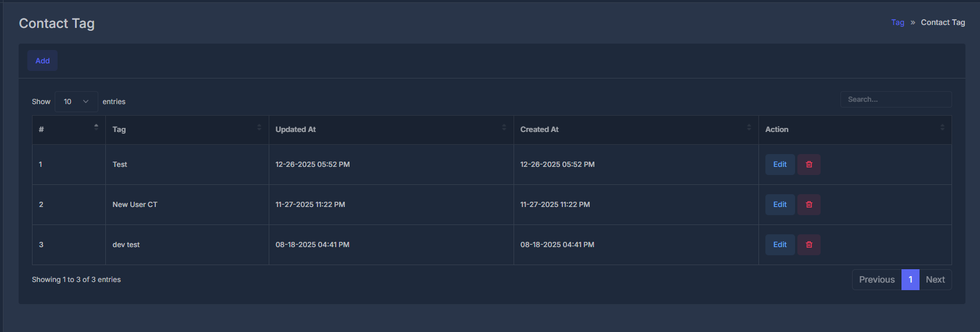Viewport: 980px width, 332px height.
Task: Edit the dev test tag
Action: click(780, 245)
